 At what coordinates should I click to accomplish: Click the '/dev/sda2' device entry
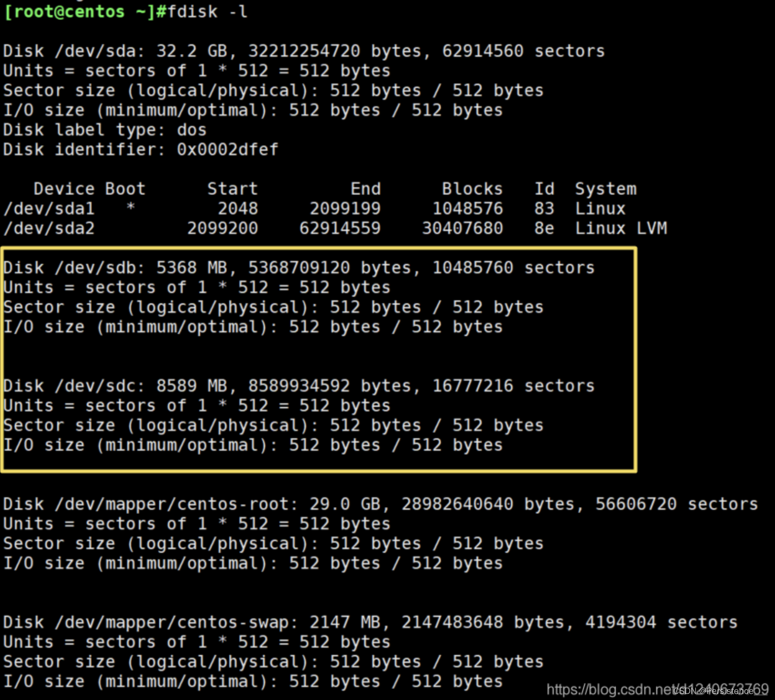[49, 228]
